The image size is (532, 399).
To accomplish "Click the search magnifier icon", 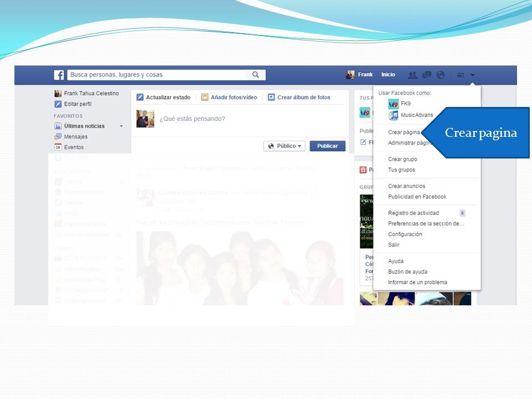I will click(255, 75).
